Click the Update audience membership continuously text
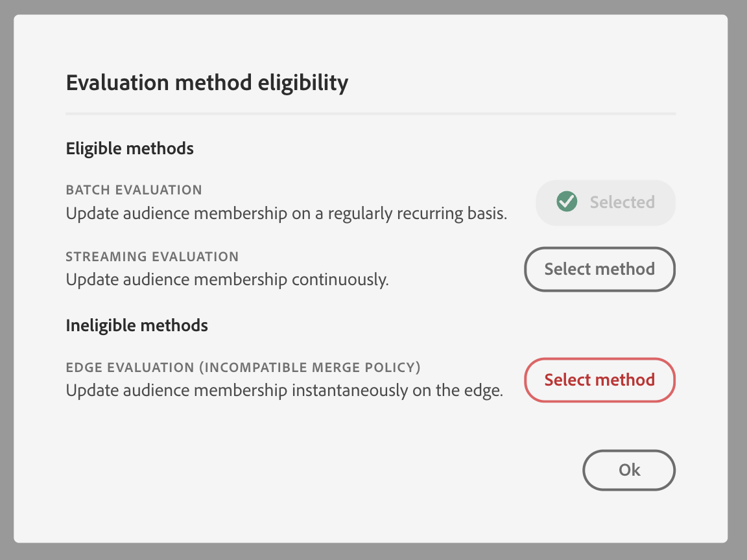Screen dimensions: 747x560 pos(227,280)
